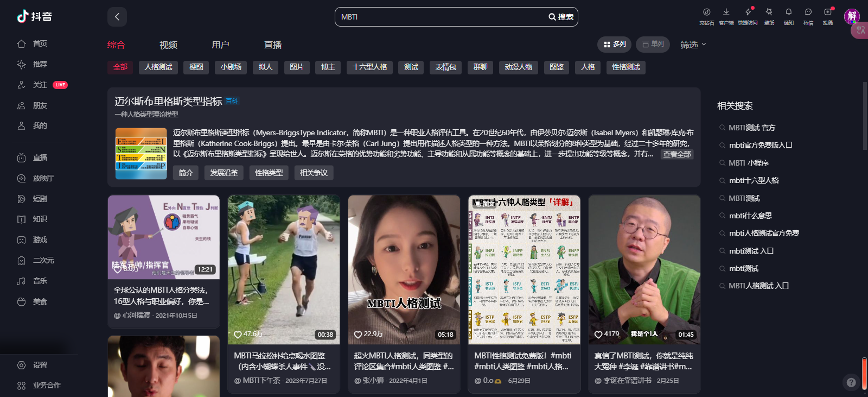The width and height of the screenshot is (868, 397).
Task: Open 私信 private messages
Action: point(808,16)
